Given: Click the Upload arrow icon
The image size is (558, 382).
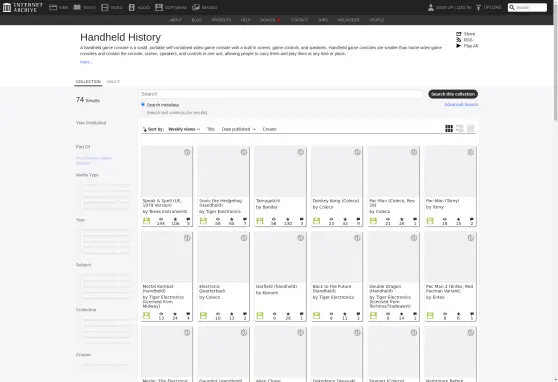Looking at the screenshot, I should (478, 7).
